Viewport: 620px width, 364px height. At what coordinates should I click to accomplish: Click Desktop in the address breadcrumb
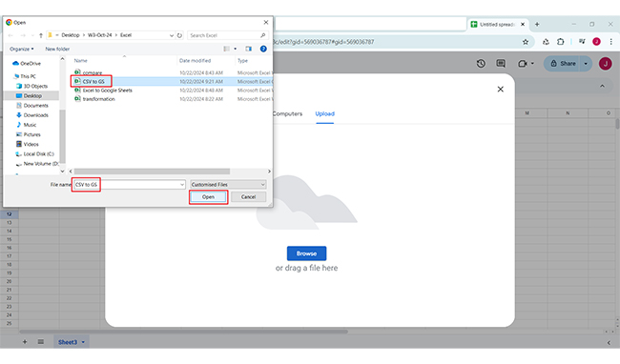point(71,35)
